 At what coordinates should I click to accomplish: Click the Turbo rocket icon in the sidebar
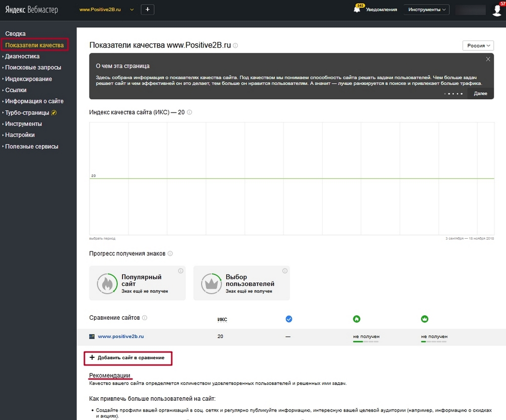click(x=54, y=113)
